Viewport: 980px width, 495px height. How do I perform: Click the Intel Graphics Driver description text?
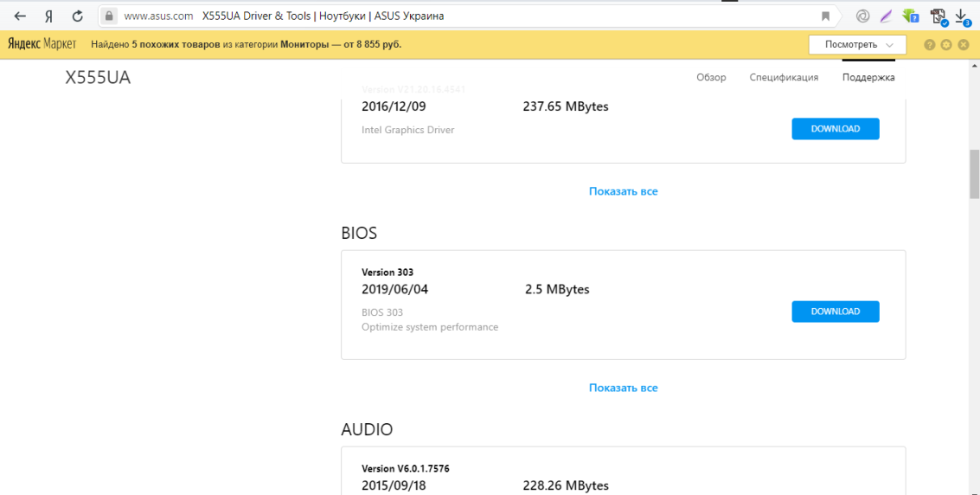pyautogui.click(x=408, y=130)
